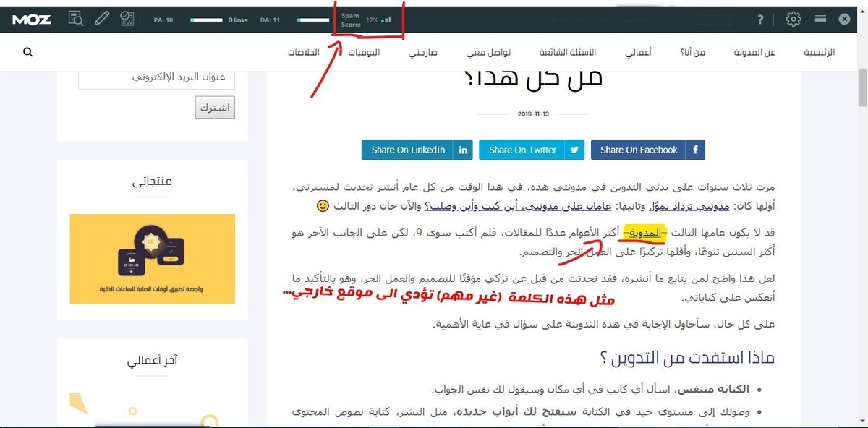
Task: Open the من أنا؟ menu item
Action: (x=694, y=53)
